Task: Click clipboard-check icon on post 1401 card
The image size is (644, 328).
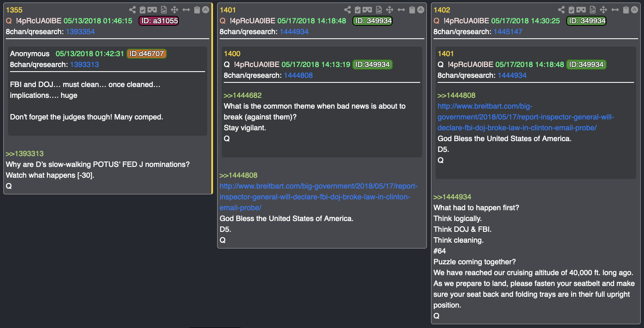Action: [x=358, y=10]
